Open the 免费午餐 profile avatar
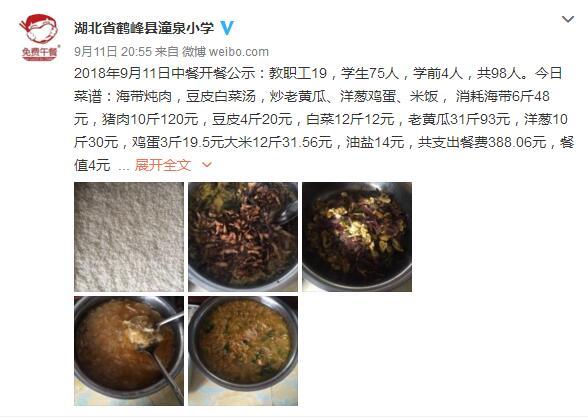 coord(39,37)
